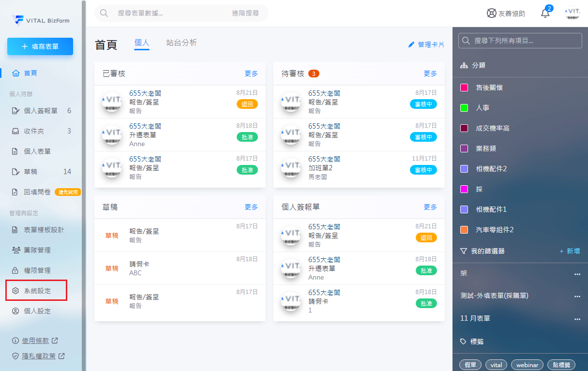Screen dimensions: 588x371
Task: Open 進階搜尋 advanced search
Action: point(245,13)
